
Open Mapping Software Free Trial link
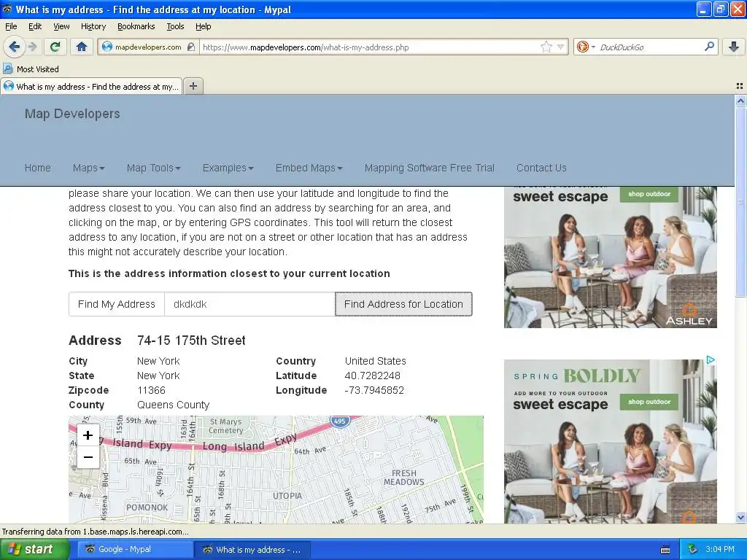pos(429,168)
